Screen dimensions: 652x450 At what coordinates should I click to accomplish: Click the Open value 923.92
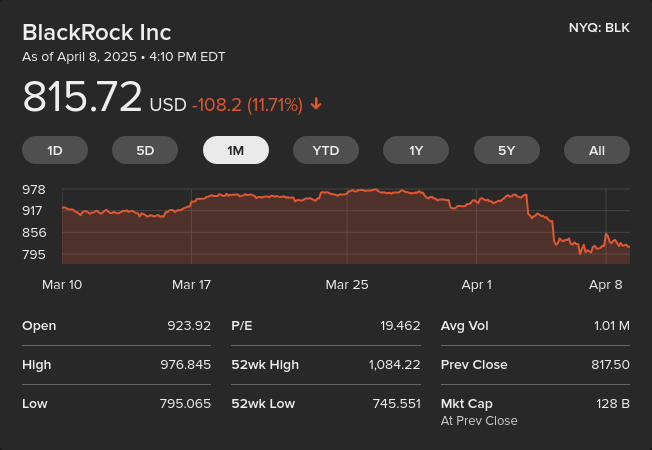[x=189, y=325]
